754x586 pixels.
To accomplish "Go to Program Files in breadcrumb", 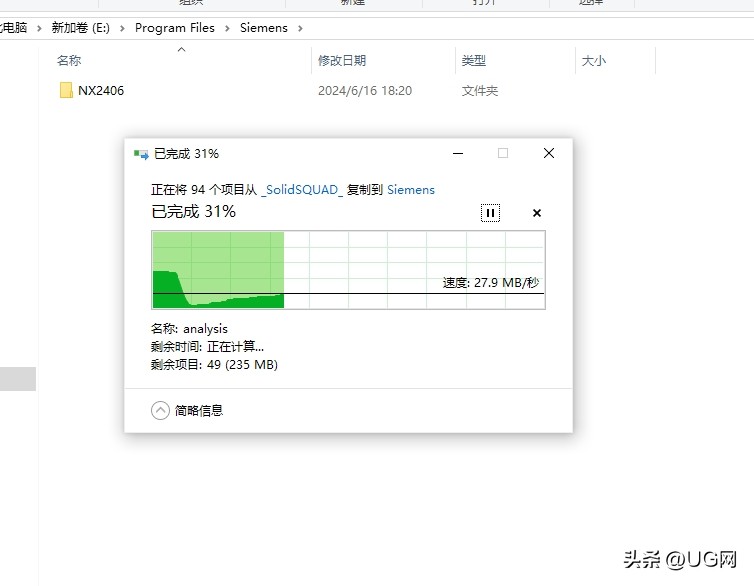I will click(175, 28).
